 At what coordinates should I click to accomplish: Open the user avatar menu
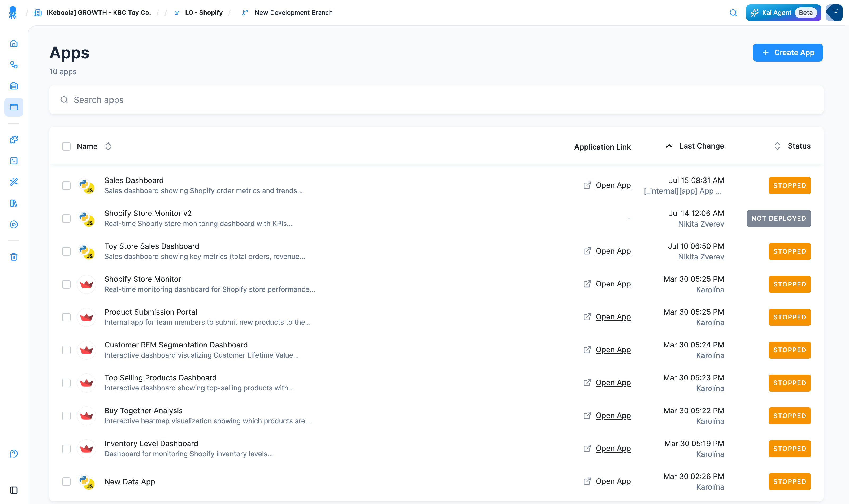834,13
